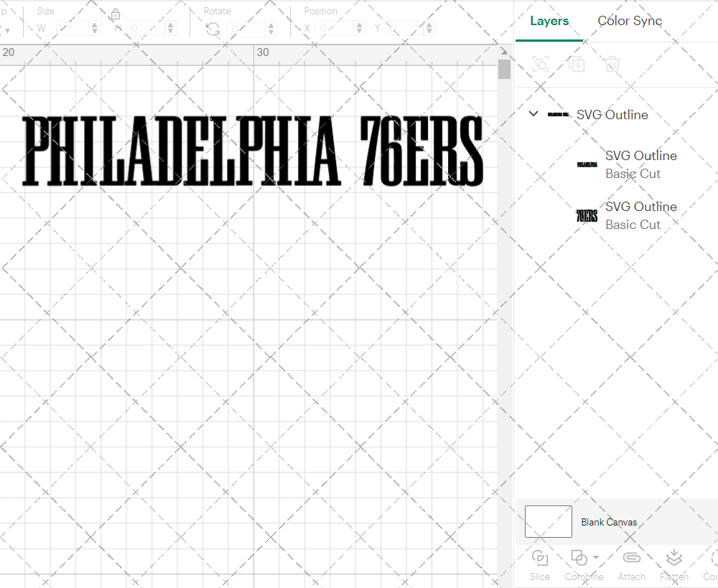This screenshot has width=718, height=588.
Task: Click the Height stepper arrows
Action: click(x=171, y=29)
